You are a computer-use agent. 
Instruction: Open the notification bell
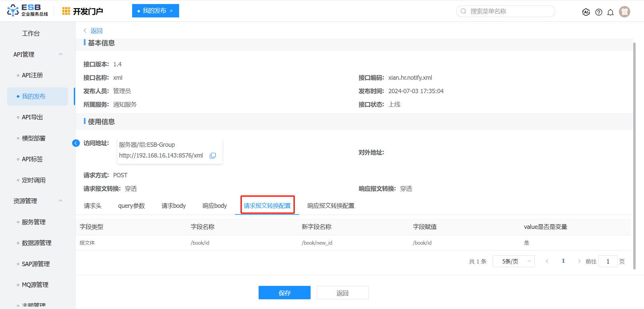pos(610,12)
